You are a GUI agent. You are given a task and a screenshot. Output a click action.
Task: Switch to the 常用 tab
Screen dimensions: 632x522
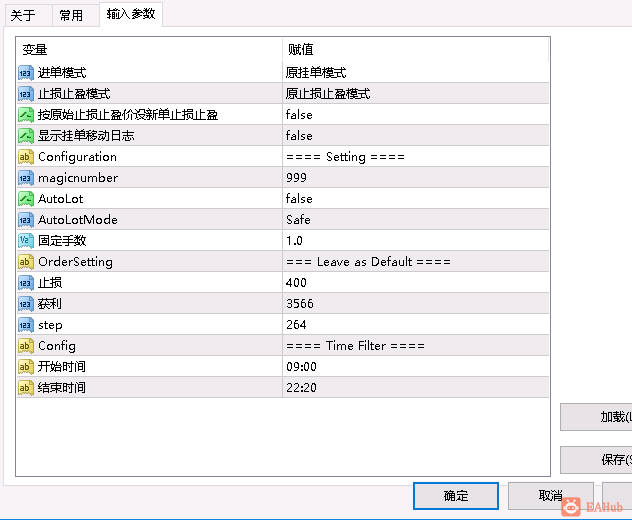coord(75,15)
